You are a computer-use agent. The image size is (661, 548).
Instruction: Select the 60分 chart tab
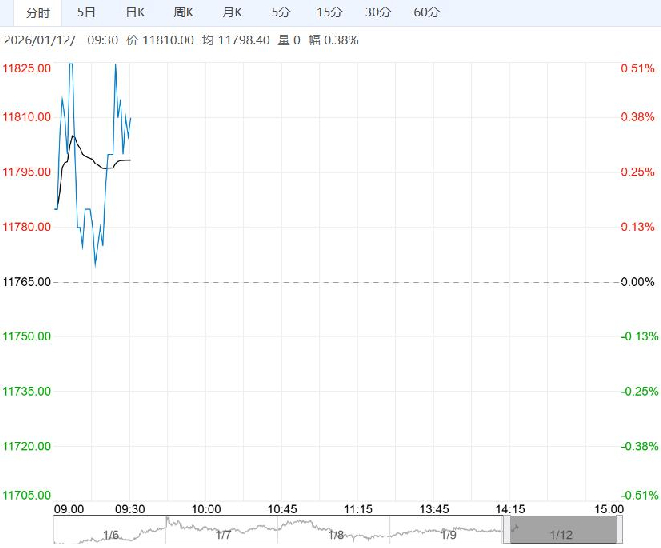[x=426, y=13]
